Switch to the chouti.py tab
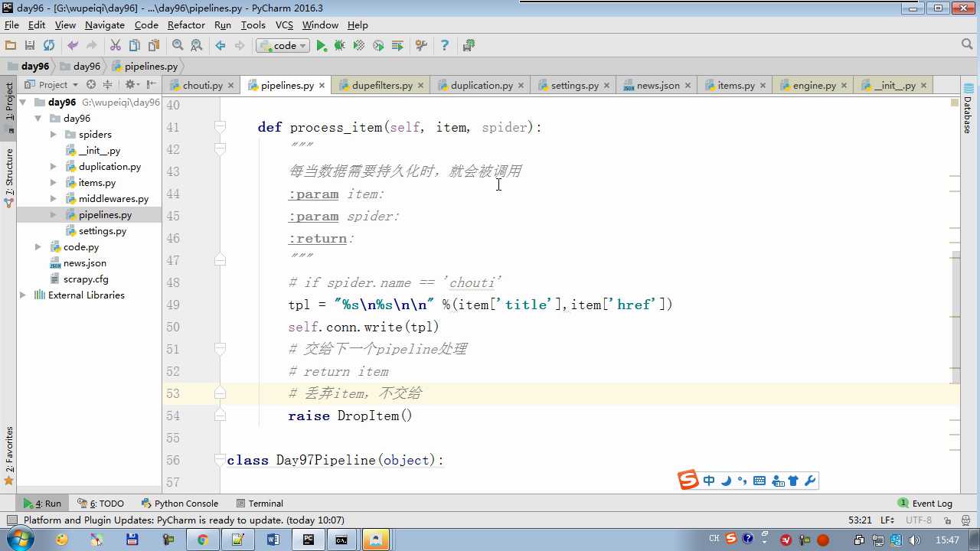 coord(203,86)
